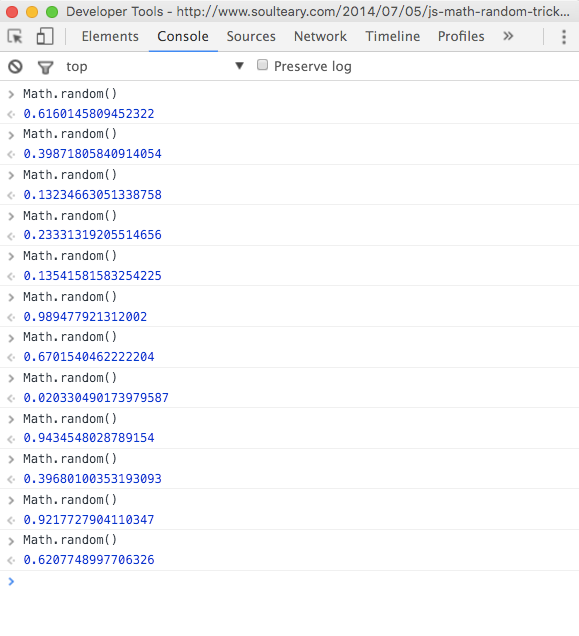
Task: Open the Profiles tab
Action: click(x=461, y=37)
